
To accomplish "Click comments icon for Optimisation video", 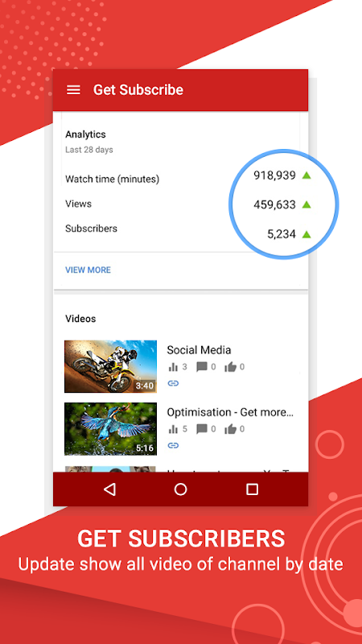I will pos(202,429).
